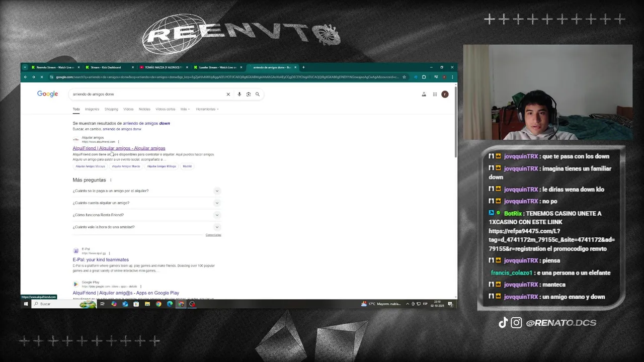Image resolution: width=644 pixels, height=362 pixels.
Task: Open the taskbar clock showing 22:10
Action: coord(437,304)
